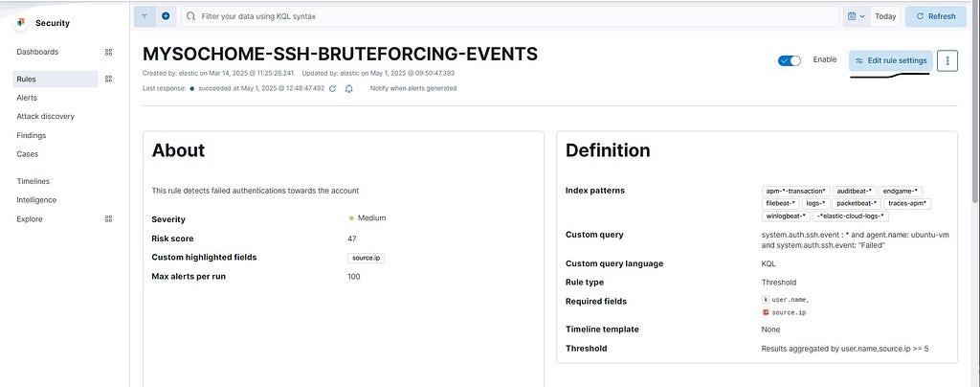Click Edit rule settings button
This screenshot has height=387, width=980.
[891, 60]
